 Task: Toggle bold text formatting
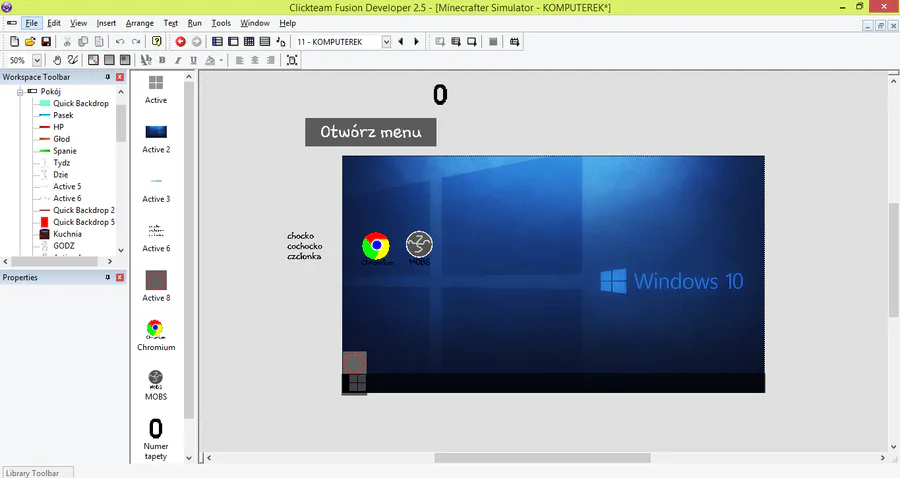pyautogui.click(x=162, y=60)
